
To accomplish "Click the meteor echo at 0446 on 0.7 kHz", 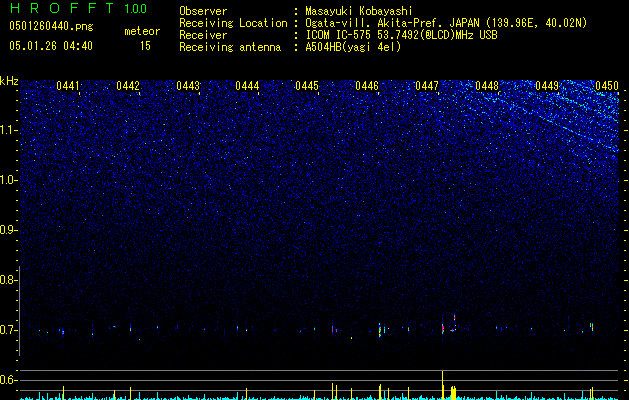I will (380, 330).
